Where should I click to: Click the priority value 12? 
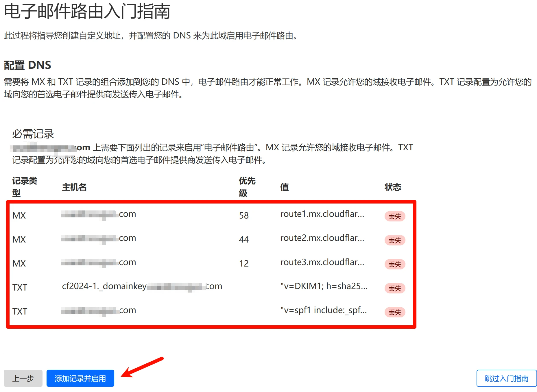pyautogui.click(x=244, y=263)
